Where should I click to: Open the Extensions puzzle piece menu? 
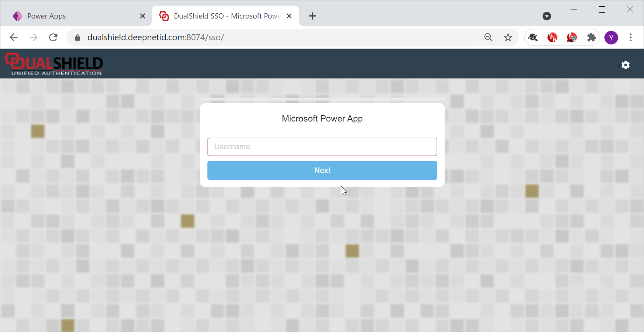(591, 37)
